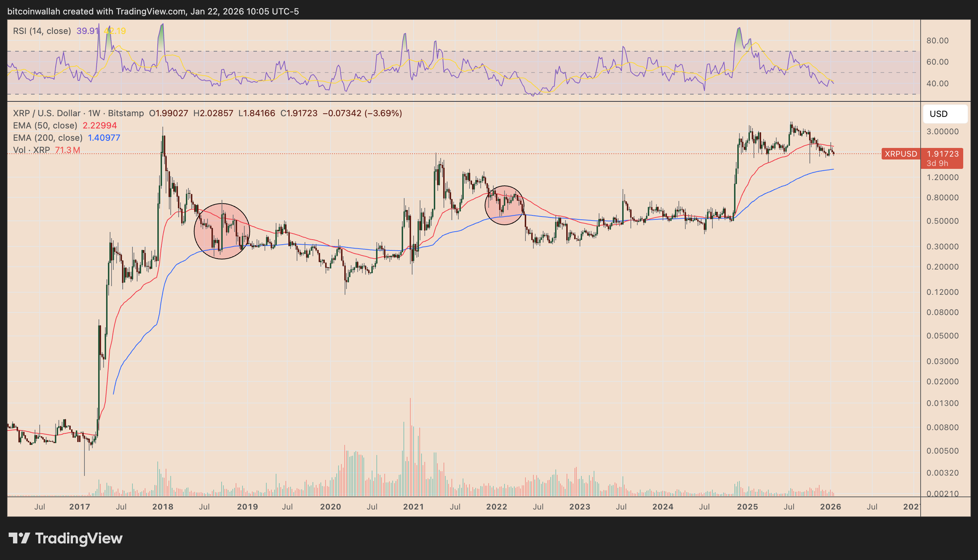
Task: Click the TradingView logo icon
Action: coord(19,538)
